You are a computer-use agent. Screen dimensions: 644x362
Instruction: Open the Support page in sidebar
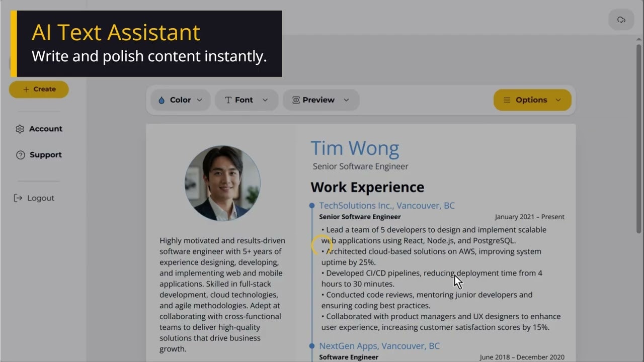[39, 155]
